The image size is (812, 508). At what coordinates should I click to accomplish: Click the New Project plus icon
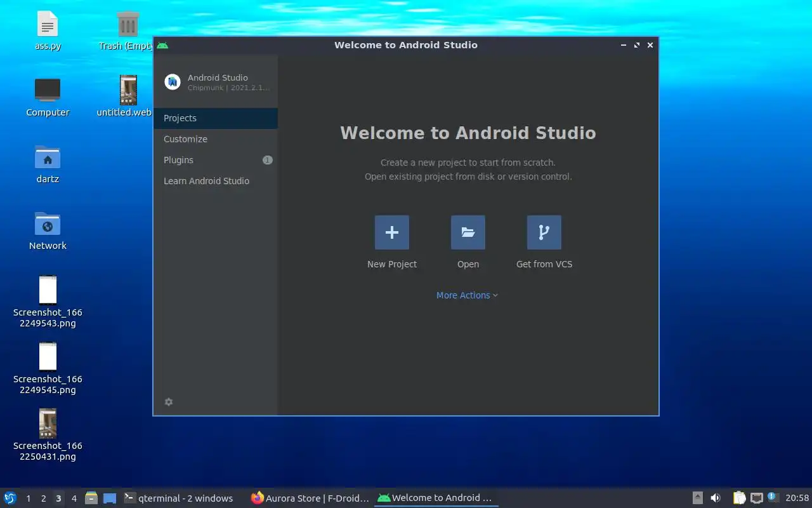click(392, 232)
